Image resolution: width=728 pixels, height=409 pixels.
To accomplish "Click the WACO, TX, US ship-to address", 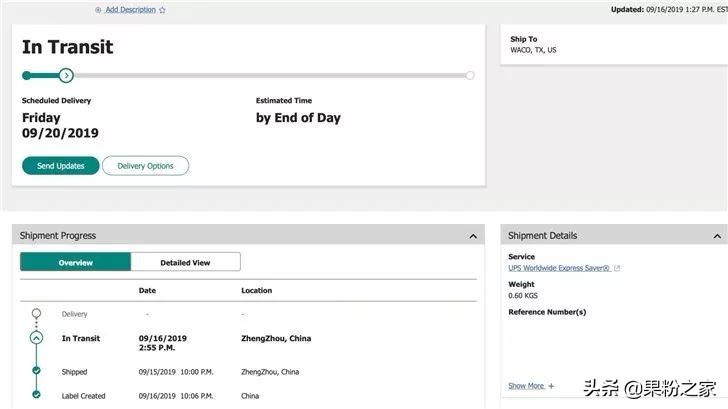I will [533, 50].
